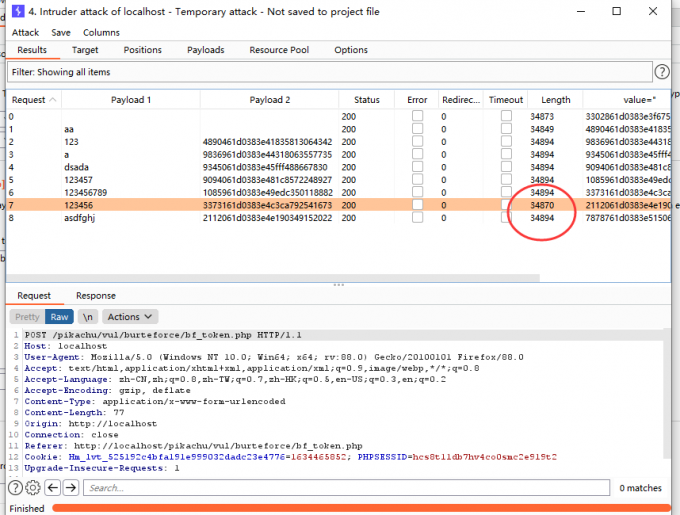Switch to the Positions tab
This screenshot has height=515, width=680.
click(x=142, y=50)
